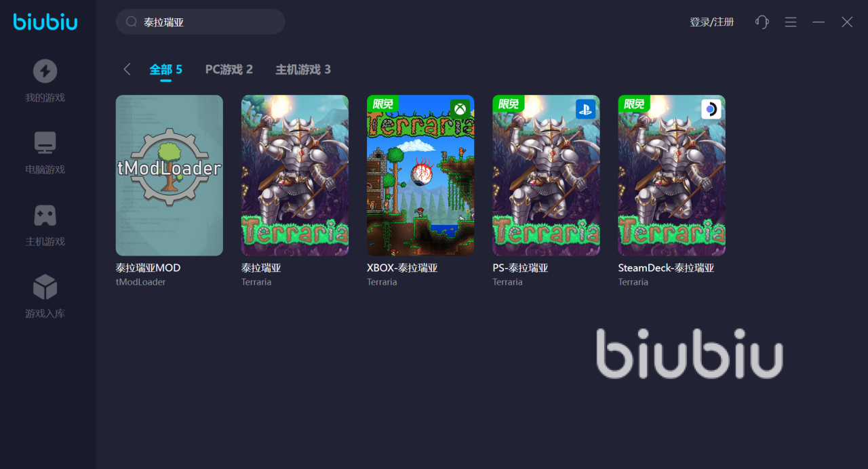Click the Xbox badge on the Terraria cover
Viewport: 868px width, 469px height.
(460, 108)
